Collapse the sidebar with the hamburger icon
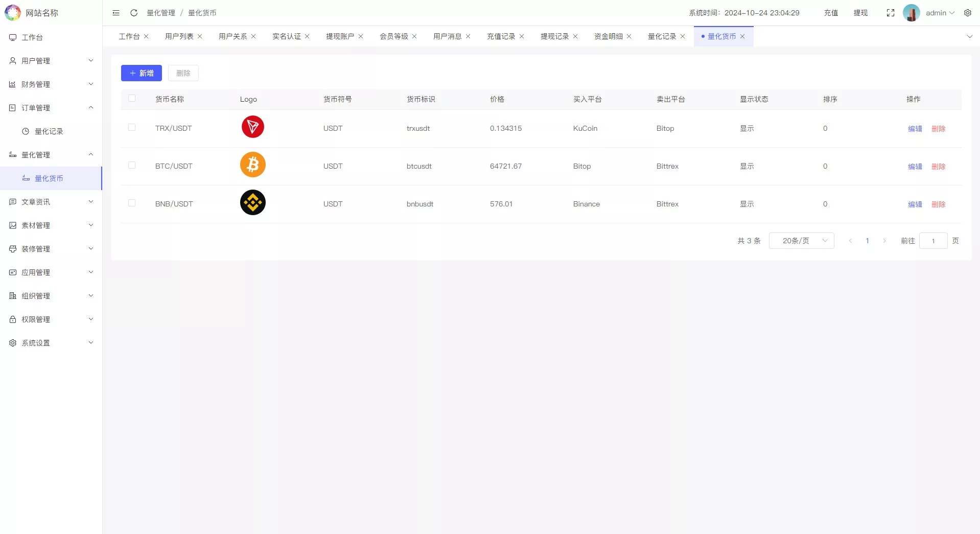The width and height of the screenshot is (980, 534). 115,13
